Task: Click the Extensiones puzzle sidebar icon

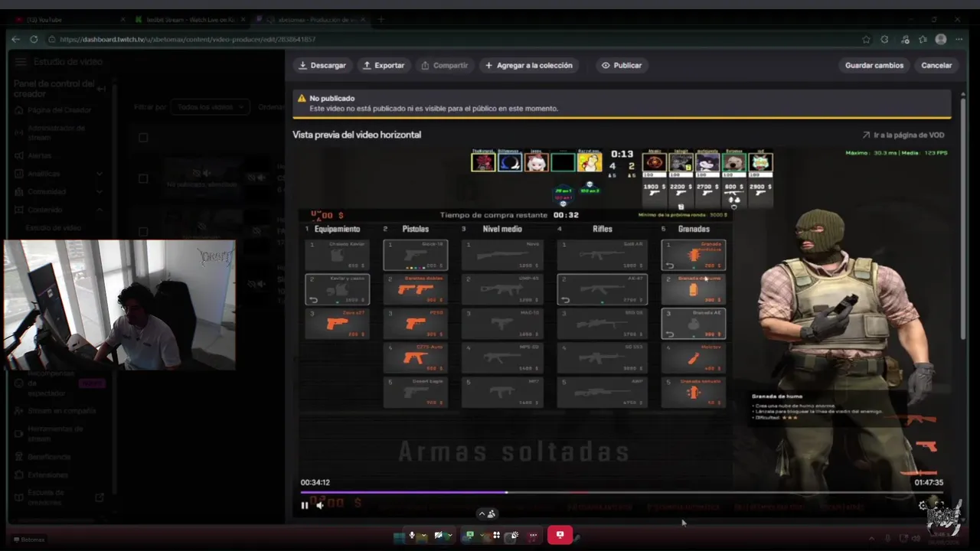Action: (x=20, y=475)
